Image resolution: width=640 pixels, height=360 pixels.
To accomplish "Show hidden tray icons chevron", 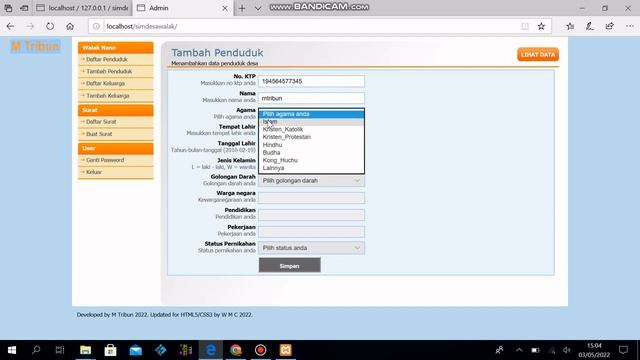I will click(519, 350).
